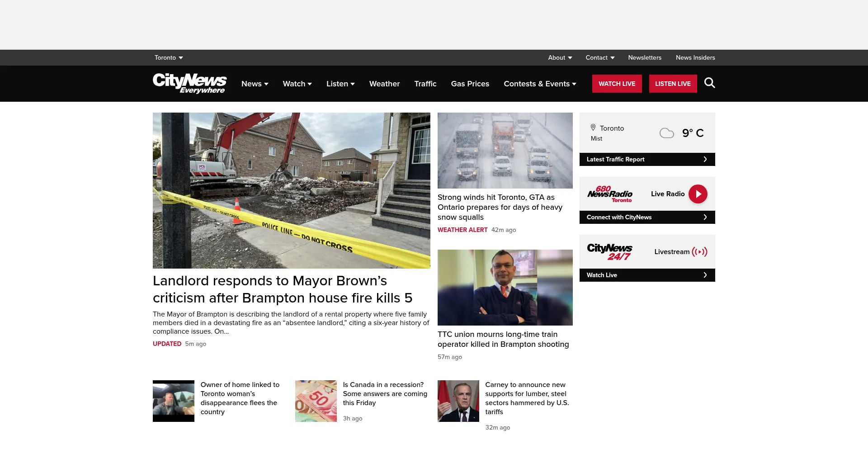Open the Newsletters link
This screenshot has width=868, height=449.
644,57
